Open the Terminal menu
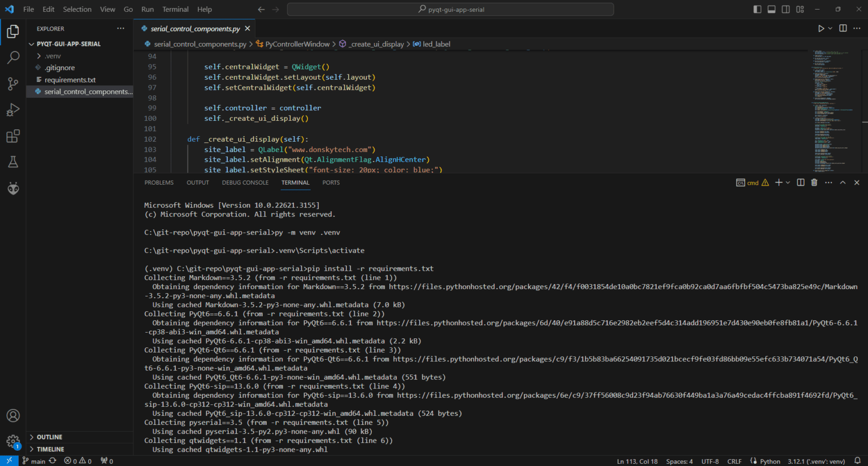 click(x=175, y=10)
